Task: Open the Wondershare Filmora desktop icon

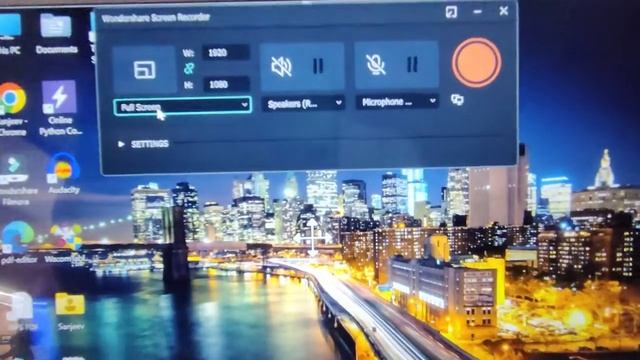Action: coord(16,180)
